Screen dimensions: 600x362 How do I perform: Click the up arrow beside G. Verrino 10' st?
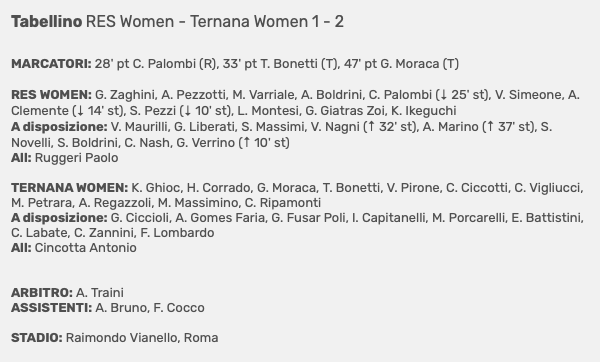pyautogui.click(x=246, y=143)
